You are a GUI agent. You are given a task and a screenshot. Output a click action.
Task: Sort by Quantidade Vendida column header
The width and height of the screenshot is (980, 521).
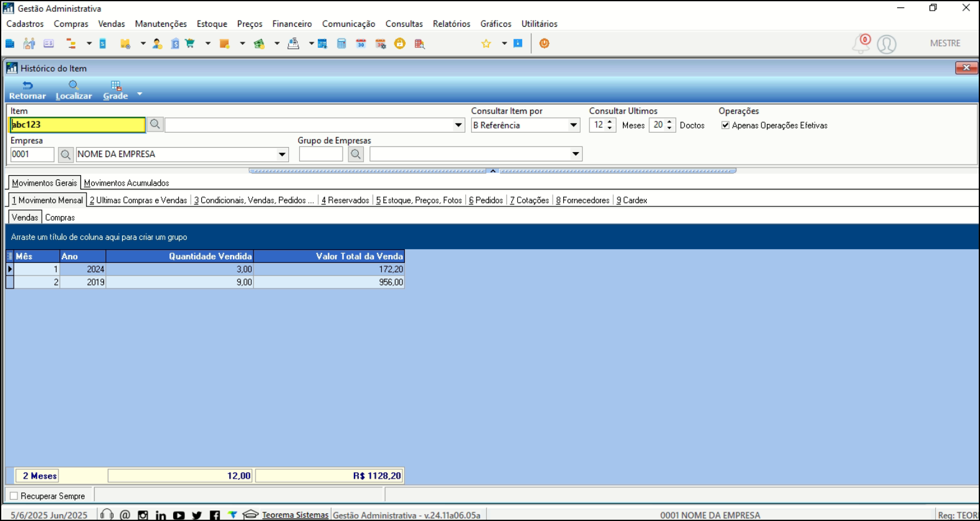click(180, 256)
